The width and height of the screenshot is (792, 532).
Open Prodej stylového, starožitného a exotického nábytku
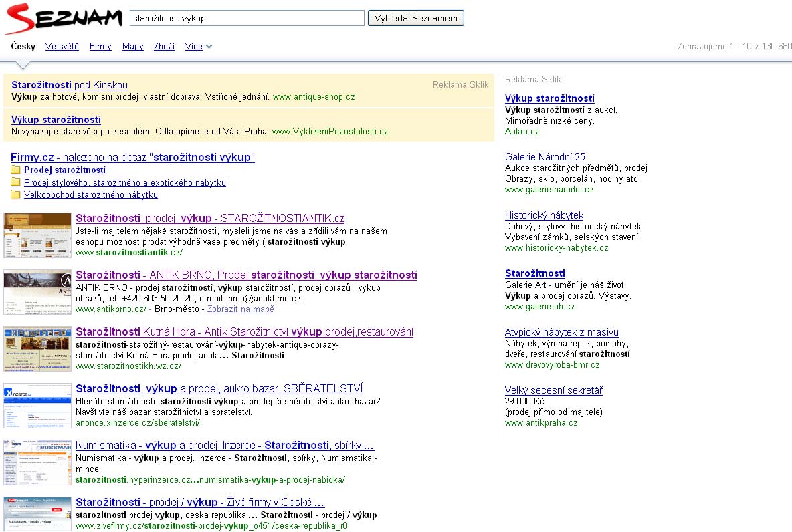[x=125, y=182]
